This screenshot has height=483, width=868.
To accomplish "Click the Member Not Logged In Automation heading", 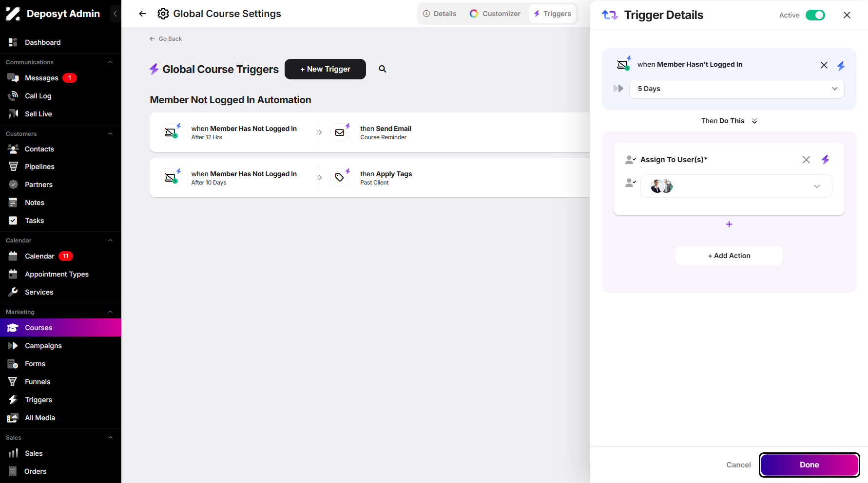I will tap(231, 100).
